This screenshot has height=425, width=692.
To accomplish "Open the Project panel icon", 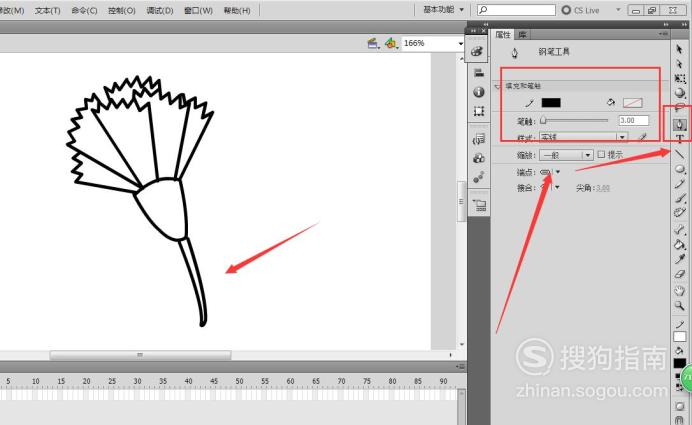I will 479,205.
